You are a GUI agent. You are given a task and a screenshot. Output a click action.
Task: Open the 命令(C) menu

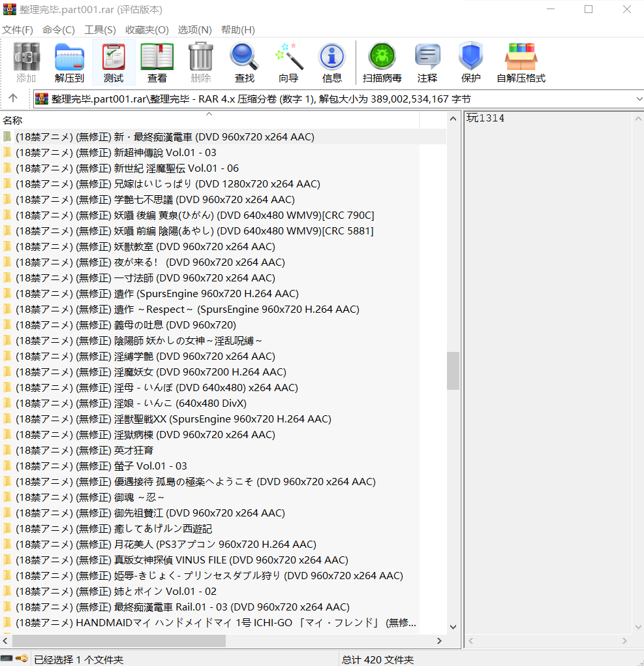pos(59,30)
